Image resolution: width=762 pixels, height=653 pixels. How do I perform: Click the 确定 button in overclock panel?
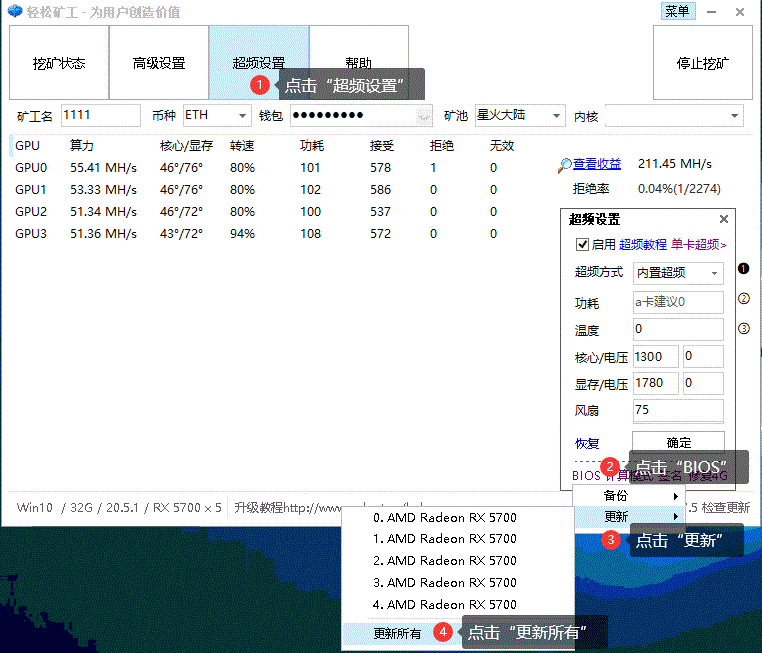678,443
